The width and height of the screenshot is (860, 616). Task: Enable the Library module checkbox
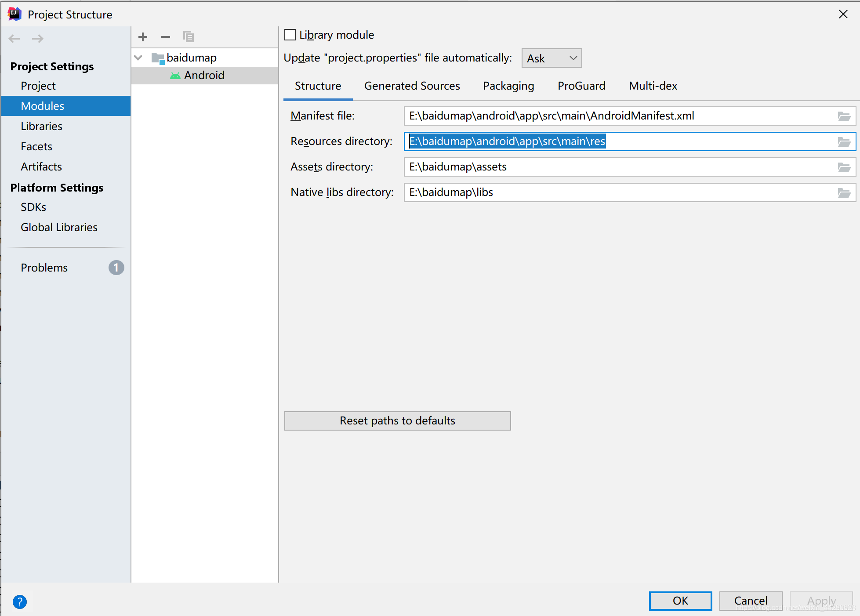290,34
